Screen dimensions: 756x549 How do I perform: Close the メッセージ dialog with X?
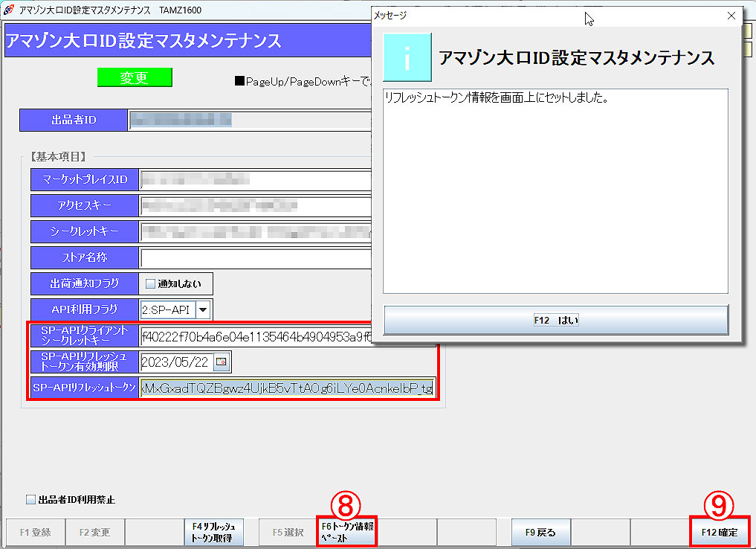tap(731, 16)
